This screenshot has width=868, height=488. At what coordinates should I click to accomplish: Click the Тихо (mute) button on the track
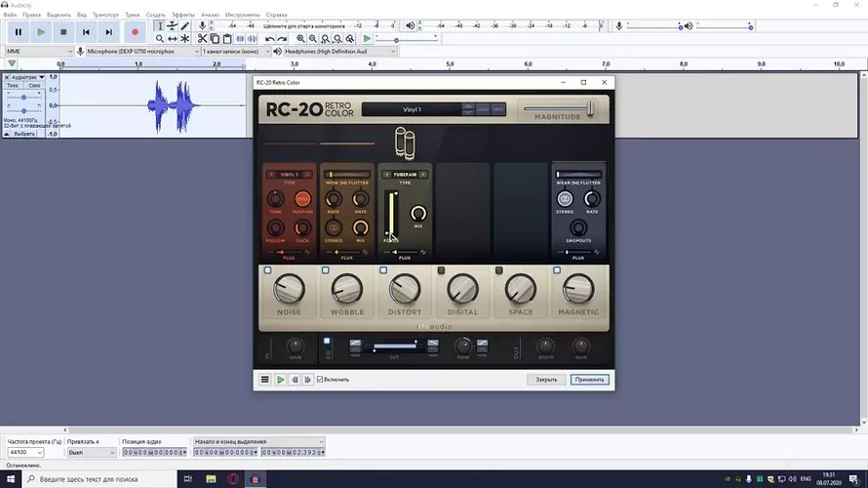13,85
